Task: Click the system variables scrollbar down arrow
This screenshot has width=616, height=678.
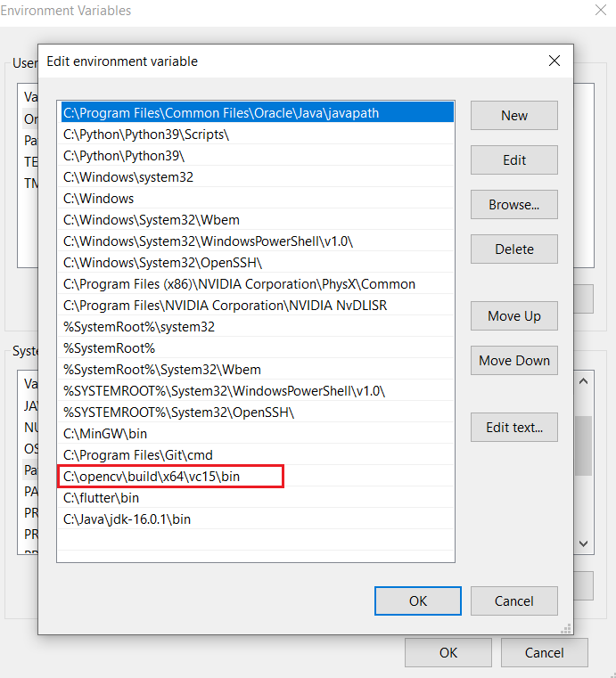Action: pos(584,544)
